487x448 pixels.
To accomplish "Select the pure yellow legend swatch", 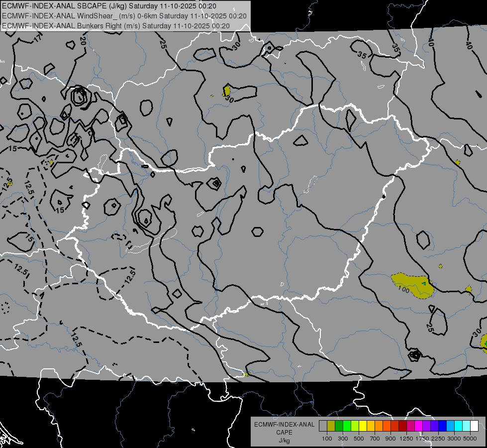I will 363,426.
